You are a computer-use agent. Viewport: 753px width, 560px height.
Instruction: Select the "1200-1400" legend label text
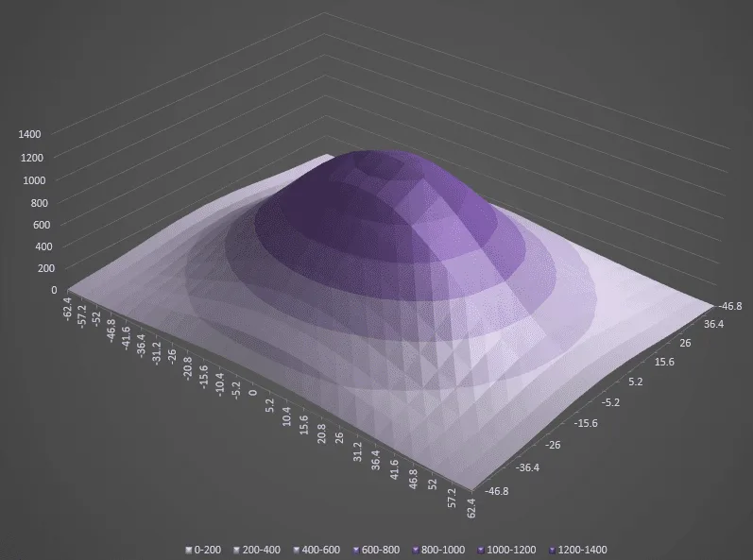tap(583, 550)
